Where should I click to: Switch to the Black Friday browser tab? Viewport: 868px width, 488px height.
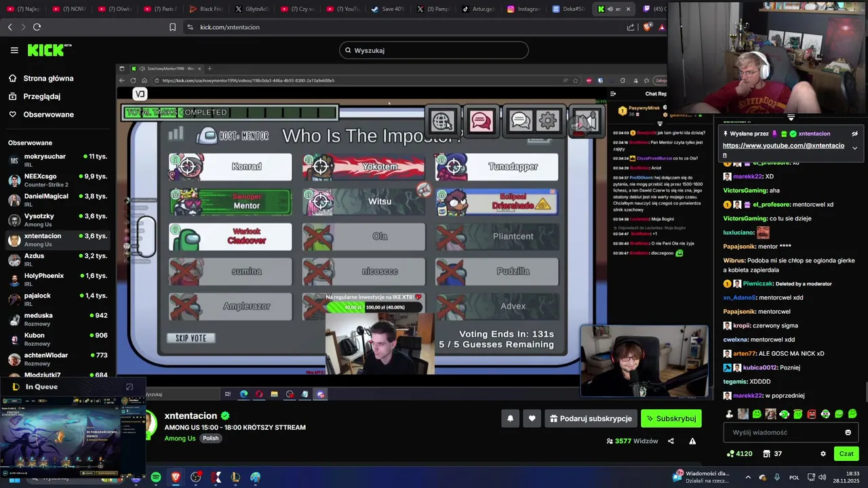[205, 9]
